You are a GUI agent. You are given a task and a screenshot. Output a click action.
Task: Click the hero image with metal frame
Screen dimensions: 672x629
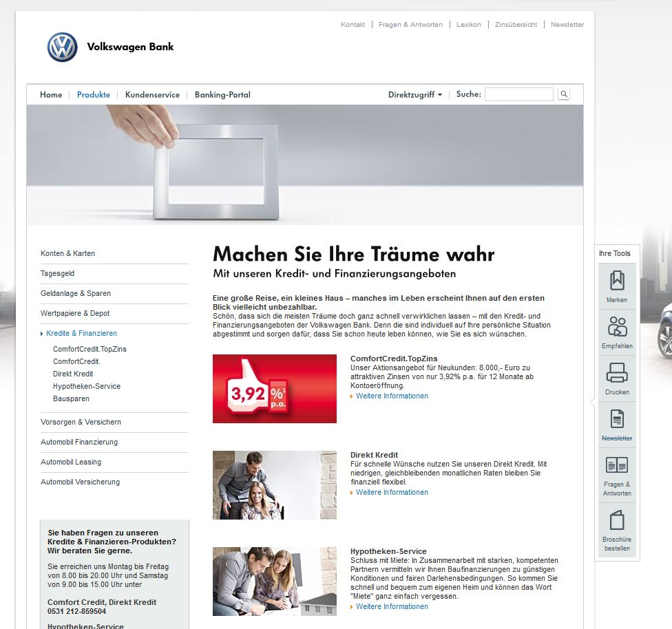click(305, 165)
